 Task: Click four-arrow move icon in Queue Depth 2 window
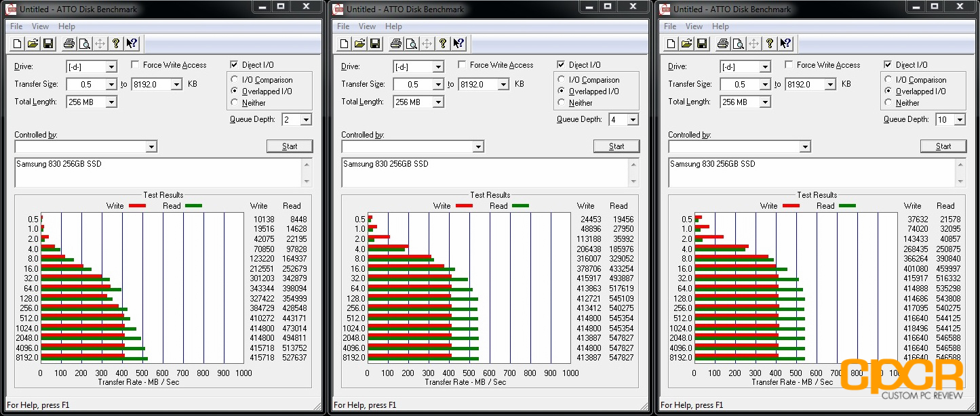100,44
